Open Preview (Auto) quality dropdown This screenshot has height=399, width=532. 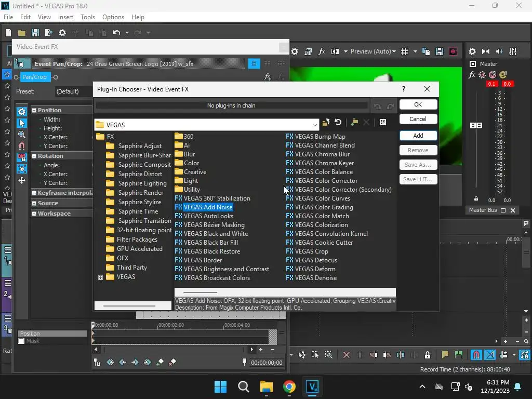(373, 51)
